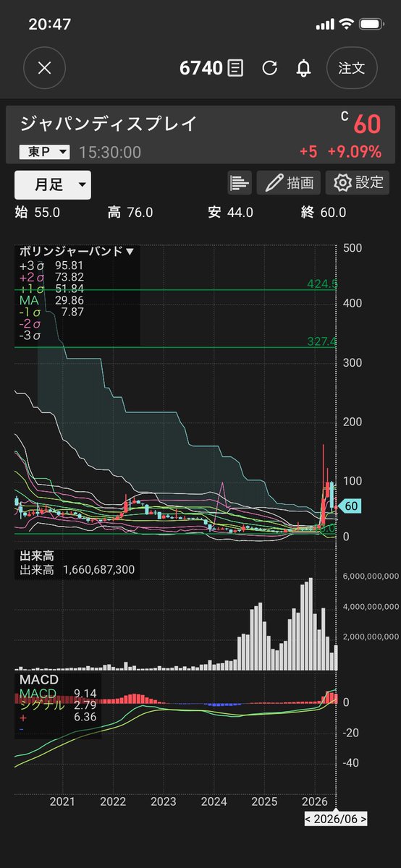
Task: Tap the 注文 order button
Action: click(352, 68)
